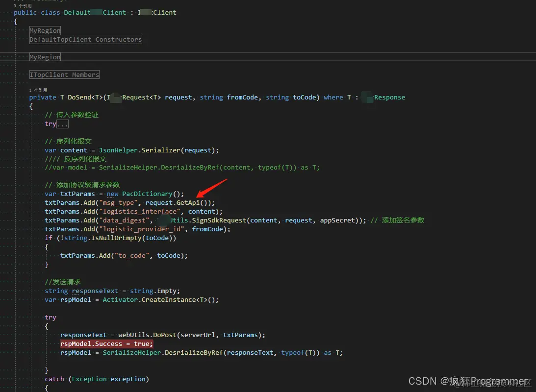Open the "9 个引用" references code lens
Viewport: 536px width, 392px height.
pyautogui.click(x=23, y=6)
